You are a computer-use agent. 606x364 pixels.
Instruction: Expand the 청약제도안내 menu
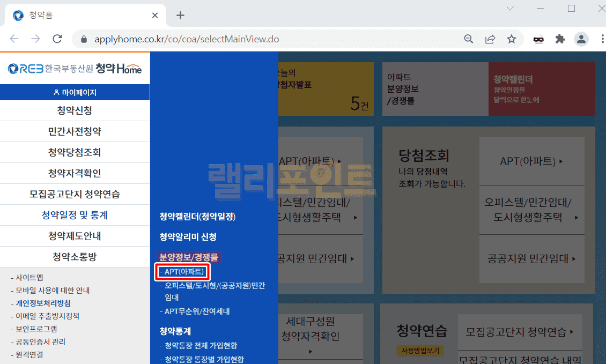[75, 236]
